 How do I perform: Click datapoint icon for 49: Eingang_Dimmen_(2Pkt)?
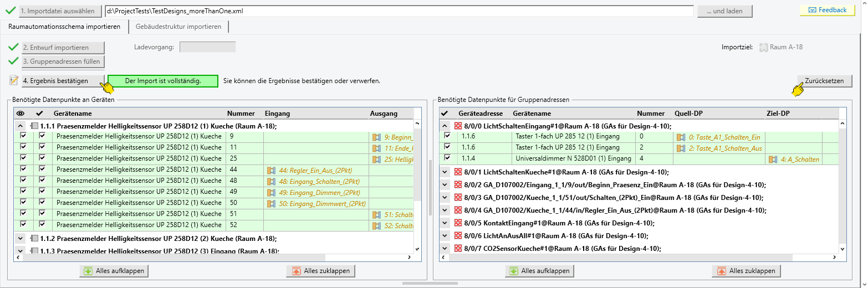point(271,192)
